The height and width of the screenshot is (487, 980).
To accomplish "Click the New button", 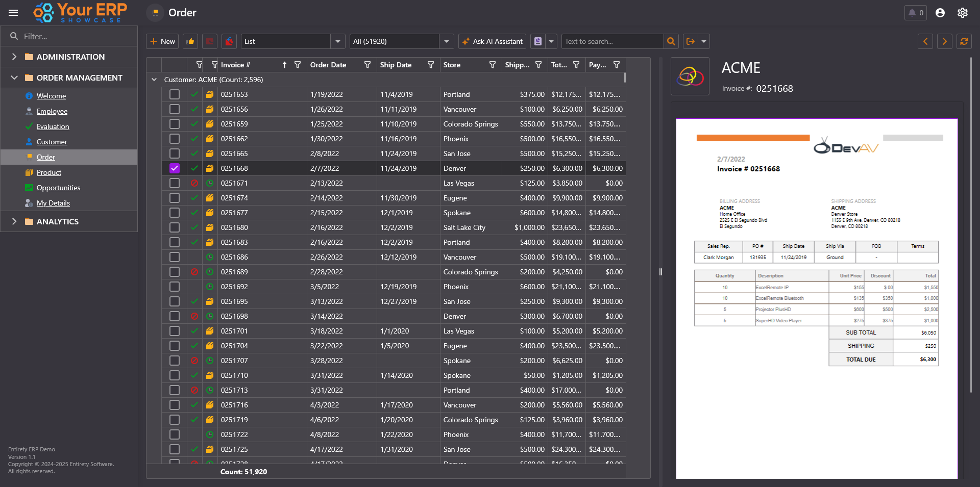I will click(x=162, y=41).
